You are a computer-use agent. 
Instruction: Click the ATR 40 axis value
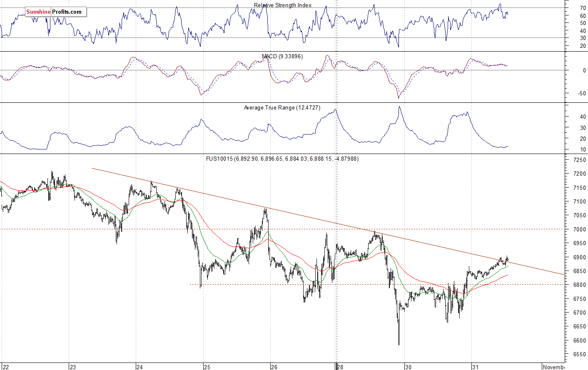coord(583,117)
